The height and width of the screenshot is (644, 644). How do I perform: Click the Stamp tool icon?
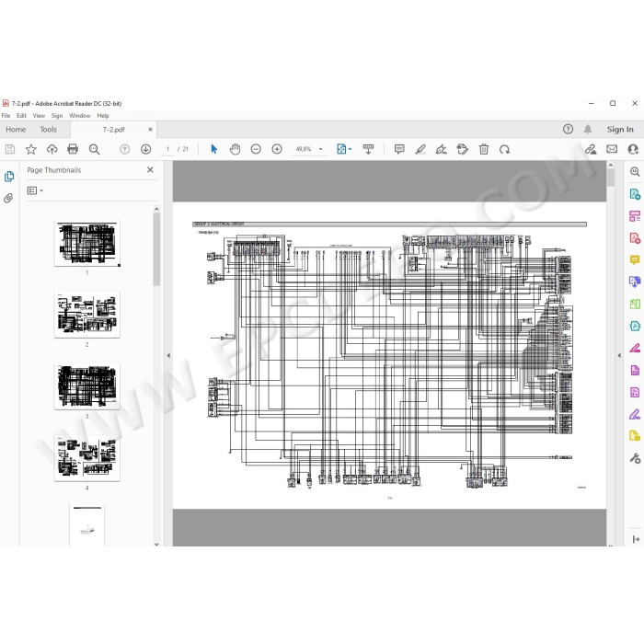tap(463, 149)
